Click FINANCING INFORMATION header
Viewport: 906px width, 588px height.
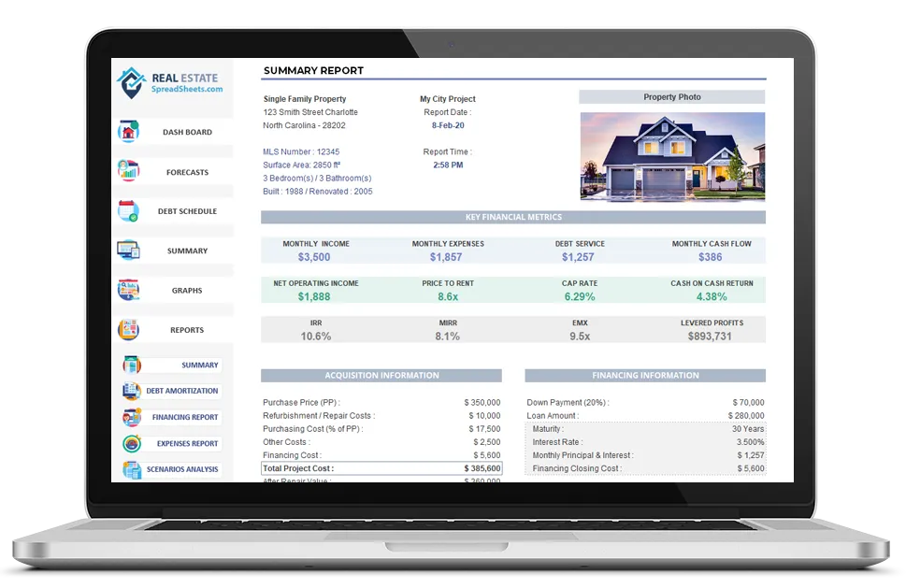tap(645, 376)
